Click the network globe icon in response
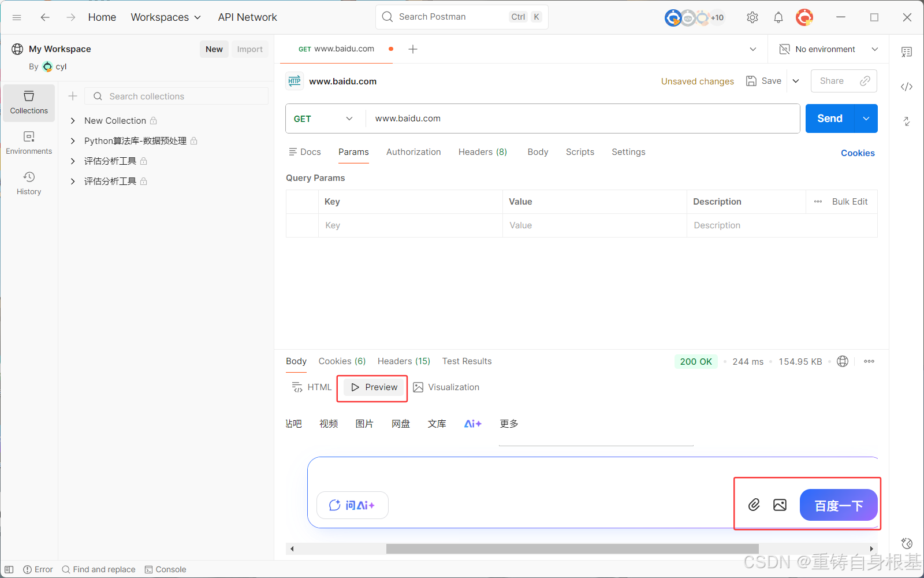This screenshot has width=924, height=578. [x=843, y=361]
